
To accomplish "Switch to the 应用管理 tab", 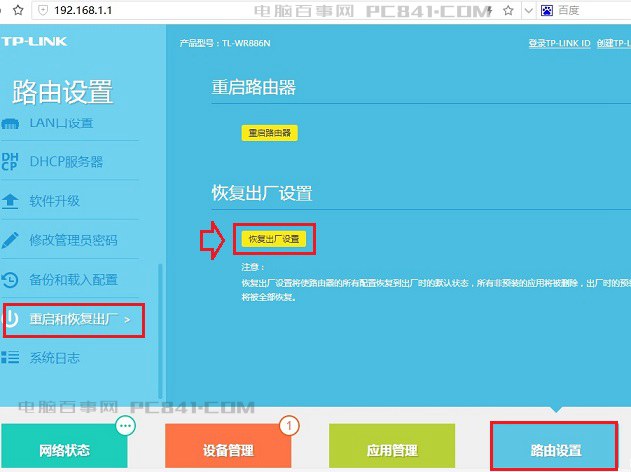I will pos(391,451).
